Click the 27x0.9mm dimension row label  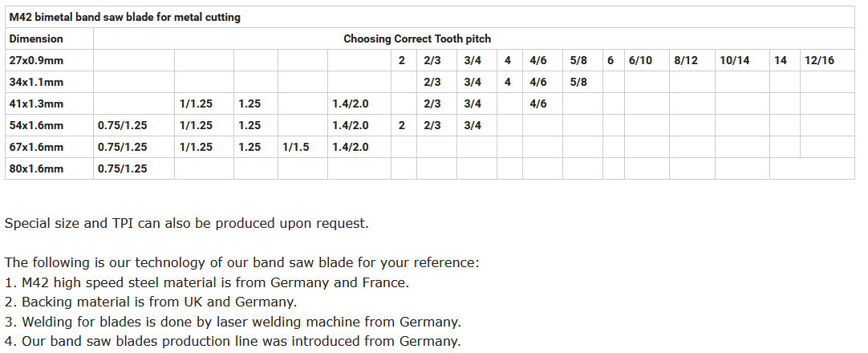[x=49, y=60]
